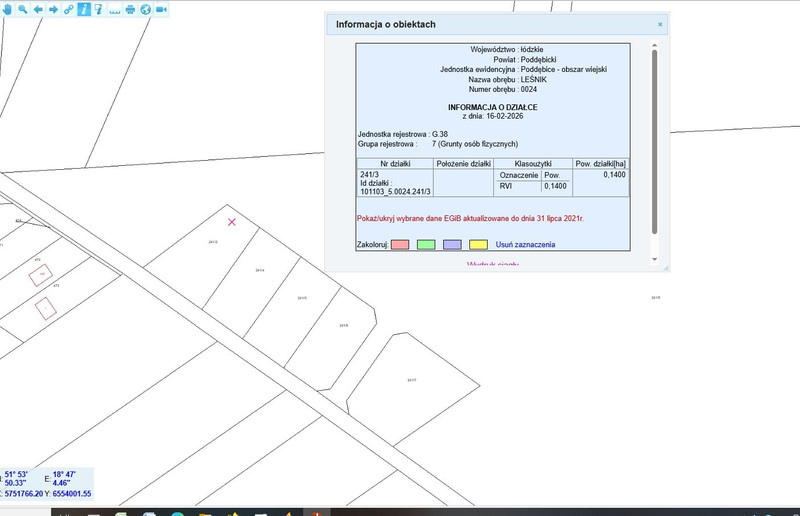
Task: Select the area info query tool
Action: [x=98, y=9]
